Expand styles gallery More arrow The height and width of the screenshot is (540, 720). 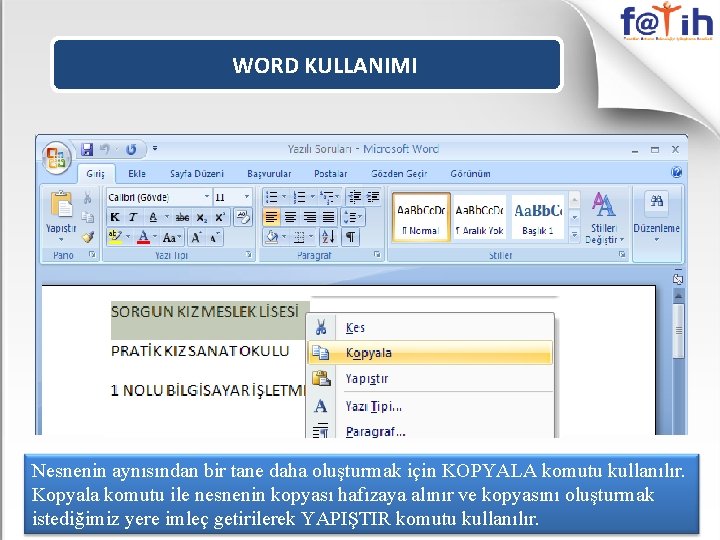pos(574,236)
